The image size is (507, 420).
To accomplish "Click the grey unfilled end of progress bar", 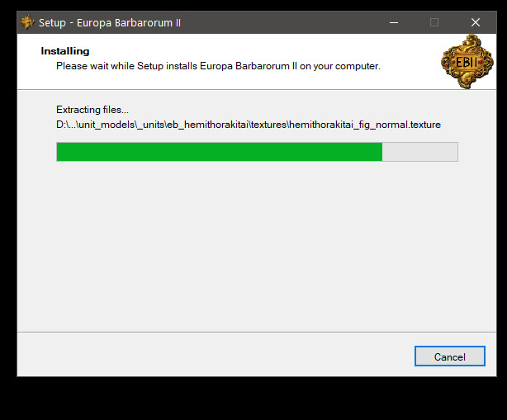I will coord(419,152).
